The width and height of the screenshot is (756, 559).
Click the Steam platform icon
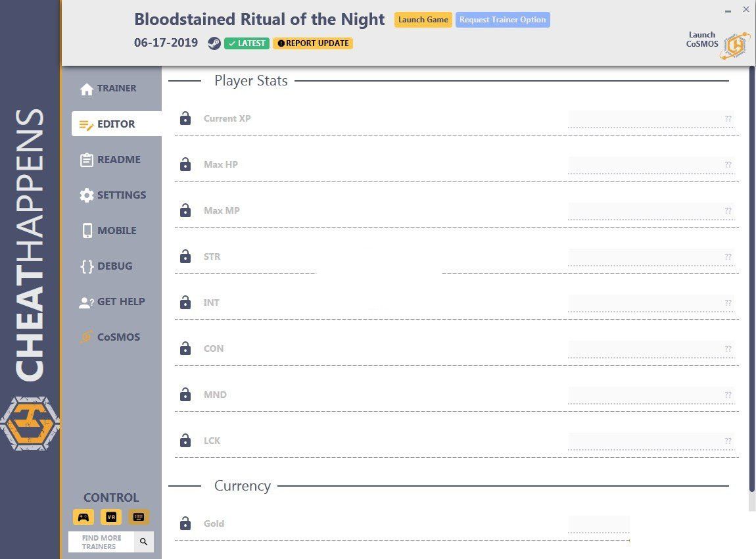(214, 43)
